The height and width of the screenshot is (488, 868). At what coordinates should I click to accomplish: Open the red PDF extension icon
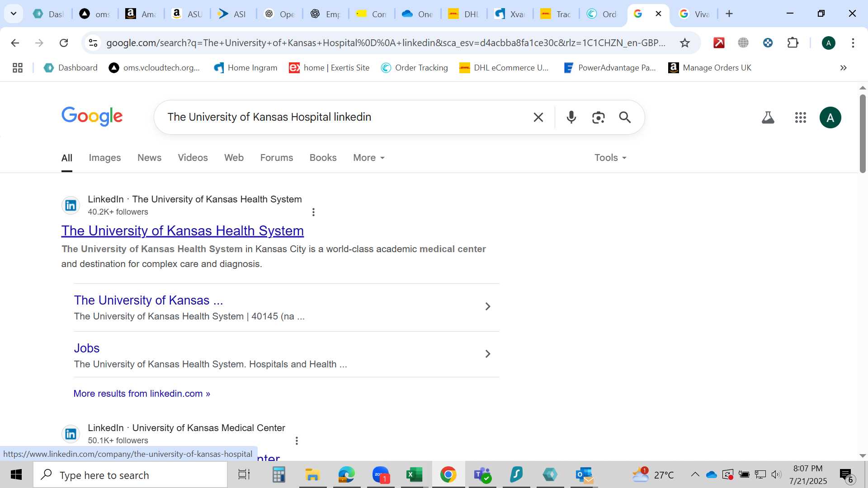pyautogui.click(x=718, y=43)
